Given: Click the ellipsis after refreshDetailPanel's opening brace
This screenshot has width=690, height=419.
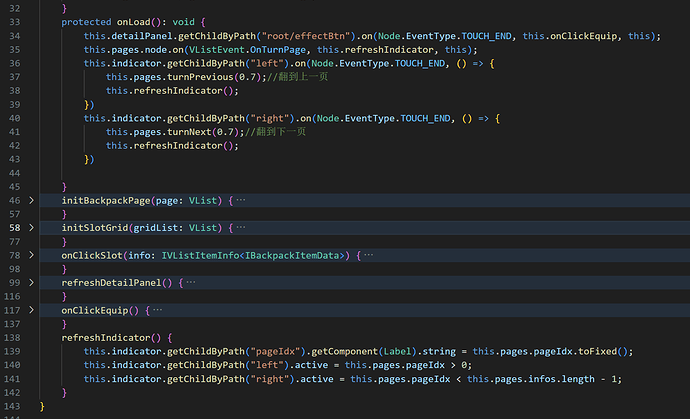Looking at the screenshot, I should tap(191, 283).
